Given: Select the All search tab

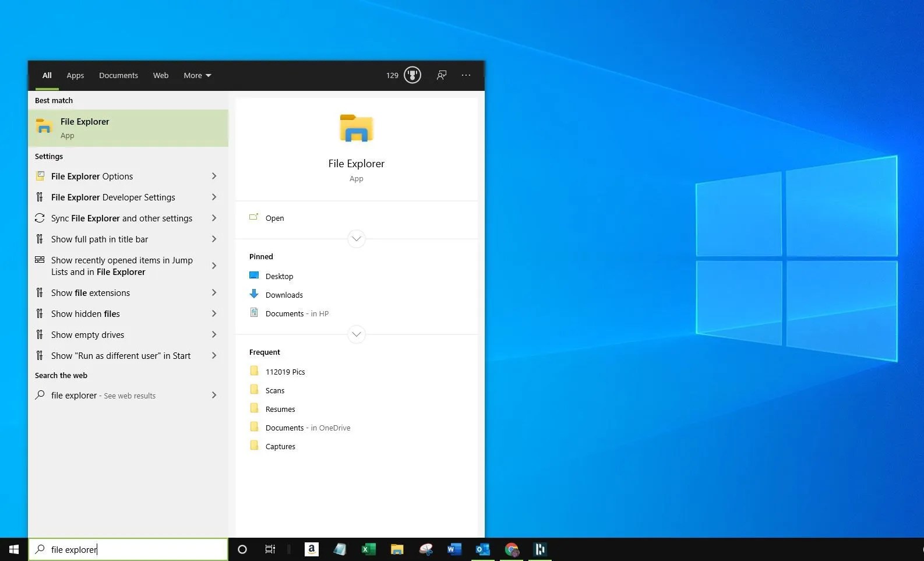Looking at the screenshot, I should [47, 75].
